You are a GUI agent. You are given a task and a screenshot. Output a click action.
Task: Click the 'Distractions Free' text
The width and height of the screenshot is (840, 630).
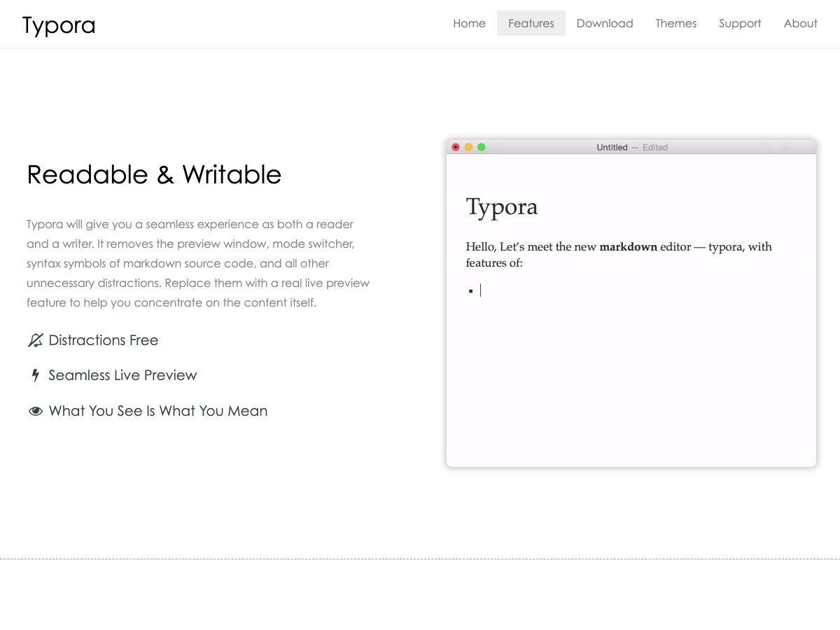click(x=104, y=340)
